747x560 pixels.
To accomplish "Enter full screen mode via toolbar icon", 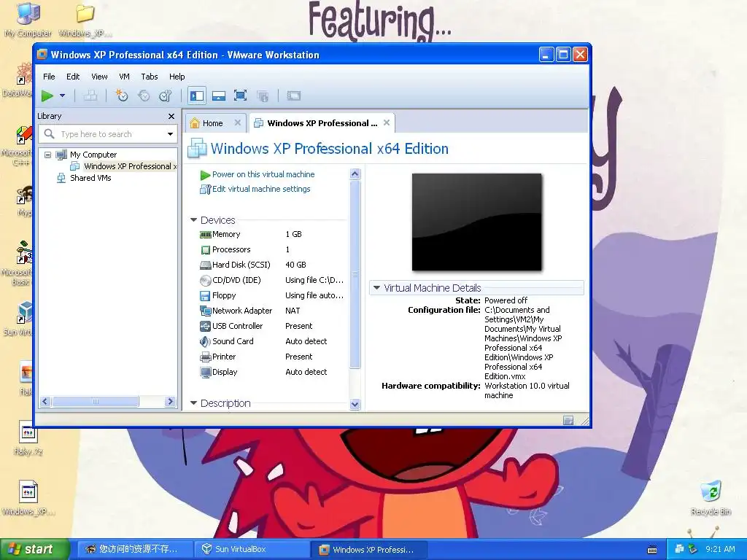I will click(x=241, y=96).
